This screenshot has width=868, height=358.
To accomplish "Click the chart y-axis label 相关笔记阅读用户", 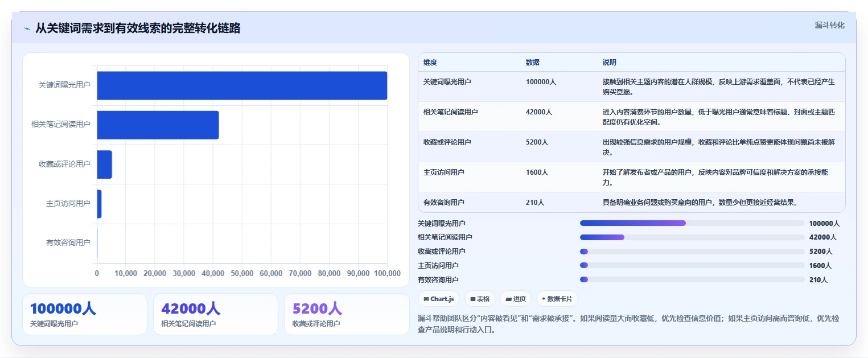I will [61, 124].
